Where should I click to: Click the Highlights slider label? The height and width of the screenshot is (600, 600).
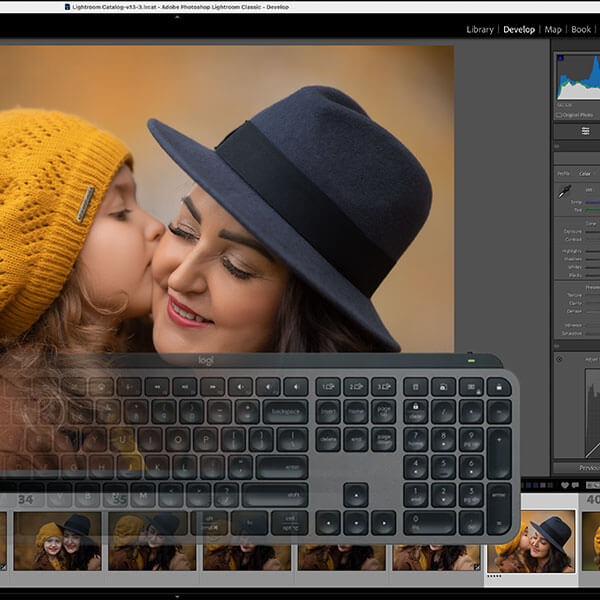[x=572, y=251]
